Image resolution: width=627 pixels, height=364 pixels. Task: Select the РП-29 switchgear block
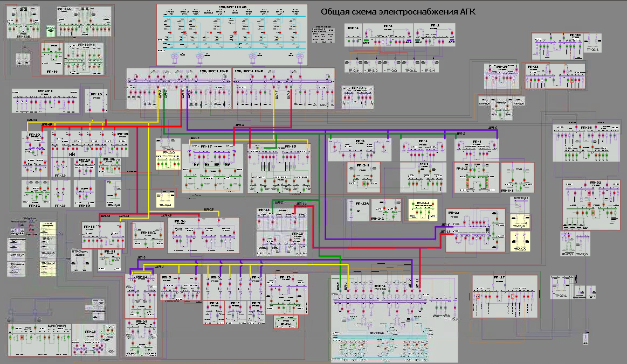tap(502, 76)
